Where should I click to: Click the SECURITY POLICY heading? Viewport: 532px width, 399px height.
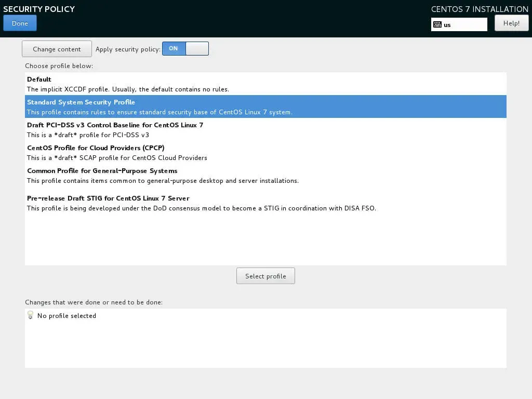[39, 9]
